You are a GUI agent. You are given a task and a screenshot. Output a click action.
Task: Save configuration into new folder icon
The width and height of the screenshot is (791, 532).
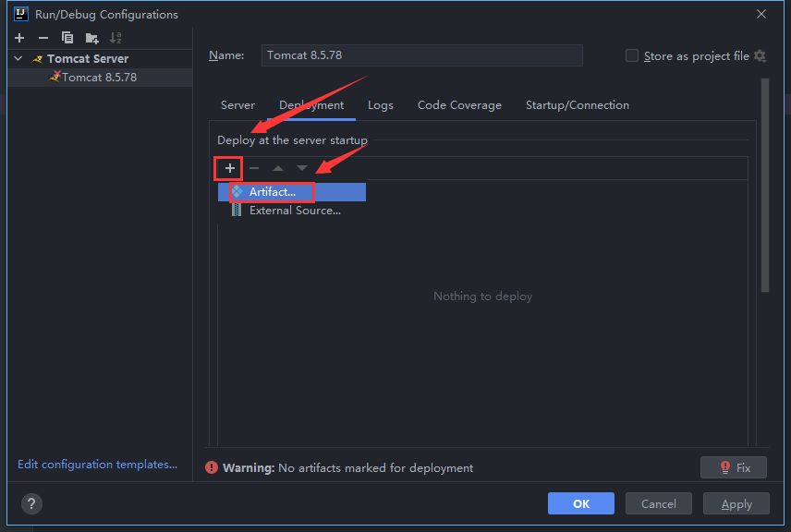[x=91, y=38]
